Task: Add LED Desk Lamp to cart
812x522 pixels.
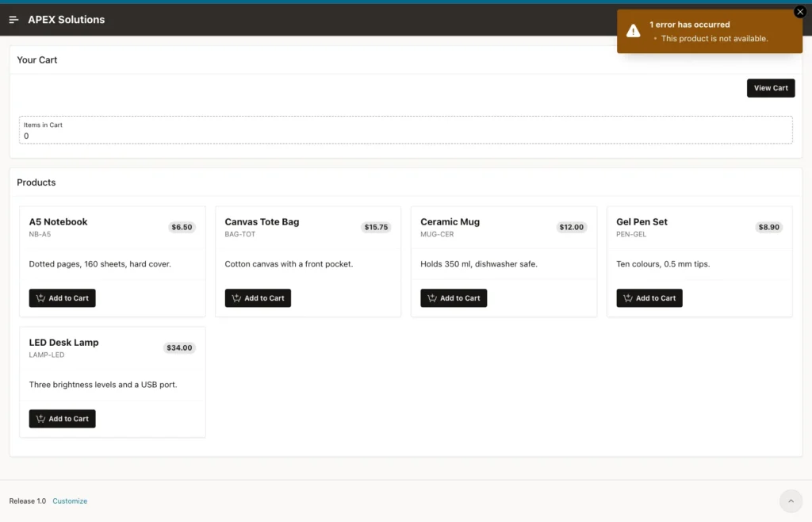Action: [62, 418]
